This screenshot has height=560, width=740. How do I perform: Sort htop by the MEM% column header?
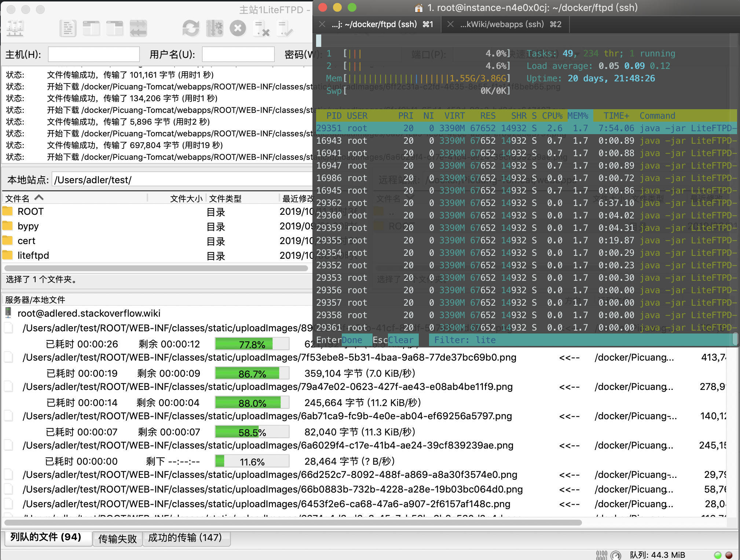(x=578, y=116)
